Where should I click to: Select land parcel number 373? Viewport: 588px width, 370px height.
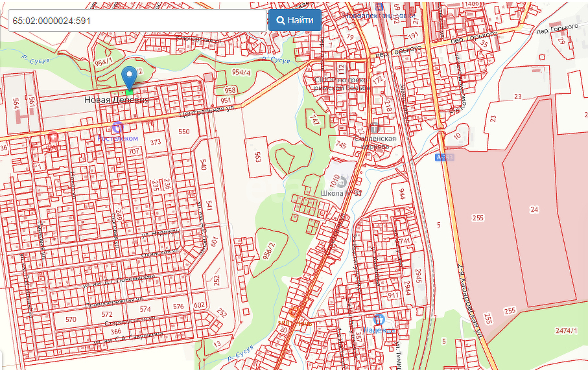tap(156, 143)
